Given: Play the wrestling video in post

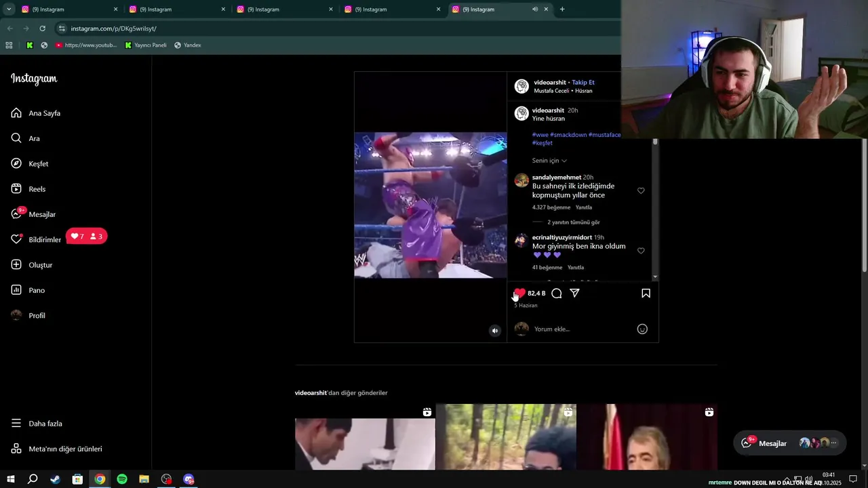Looking at the screenshot, I should pyautogui.click(x=431, y=205).
